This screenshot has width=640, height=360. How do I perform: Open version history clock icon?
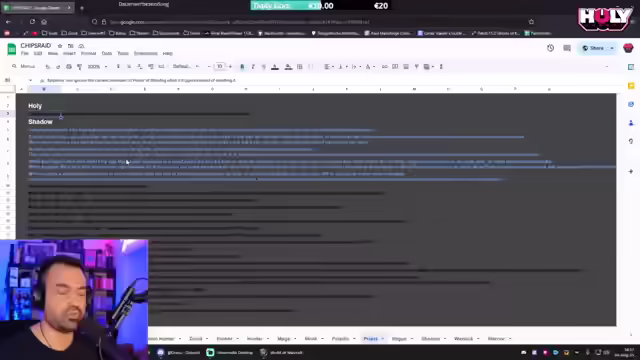(x=550, y=48)
